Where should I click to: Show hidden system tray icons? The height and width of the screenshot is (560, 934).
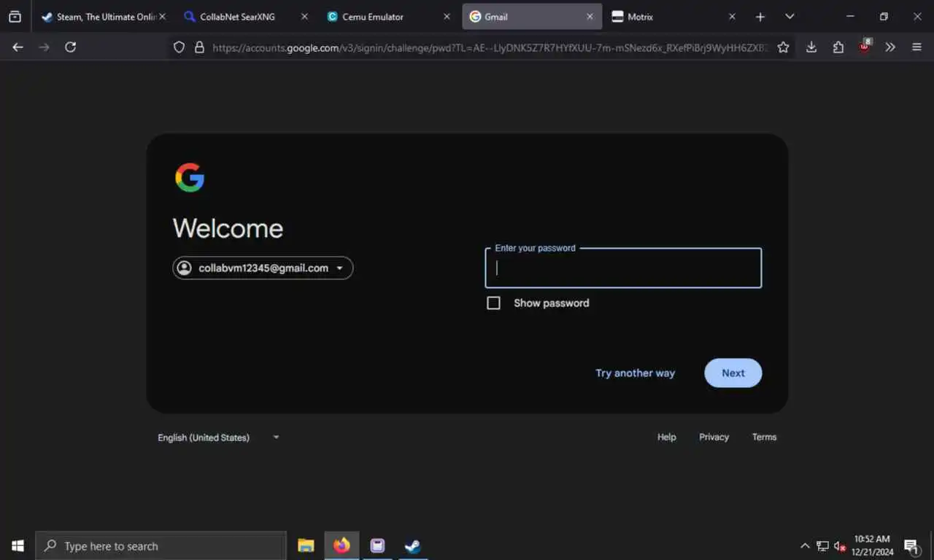tap(805, 546)
